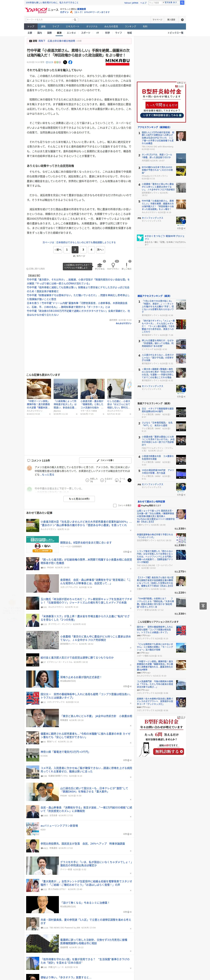Viewport: 210px width, 980px height.
Task: Click the 前へ previous page chevron
Action: click(x=58, y=250)
